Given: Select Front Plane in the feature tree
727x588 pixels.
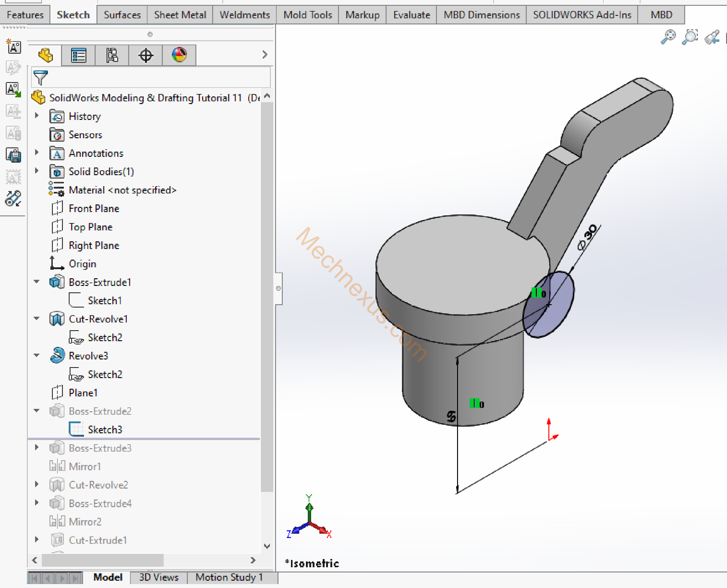Looking at the screenshot, I should pyautogui.click(x=94, y=208).
